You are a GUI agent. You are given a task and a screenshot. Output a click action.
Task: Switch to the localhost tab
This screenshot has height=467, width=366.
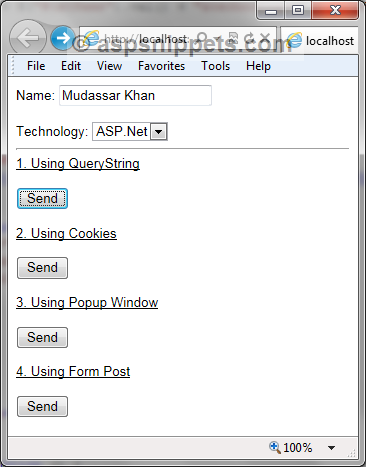tap(319, 41)
